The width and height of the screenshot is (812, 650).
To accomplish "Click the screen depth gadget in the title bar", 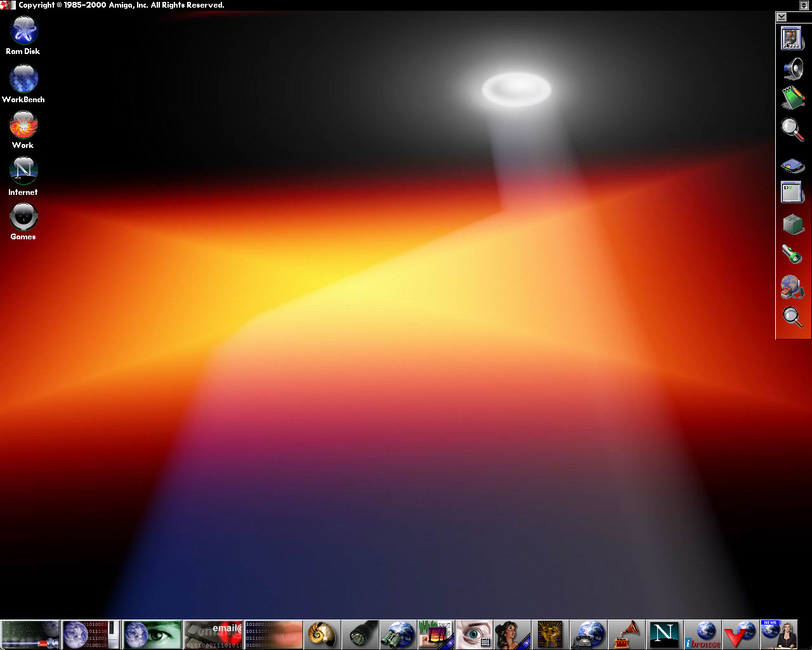I will click(804, 5).
